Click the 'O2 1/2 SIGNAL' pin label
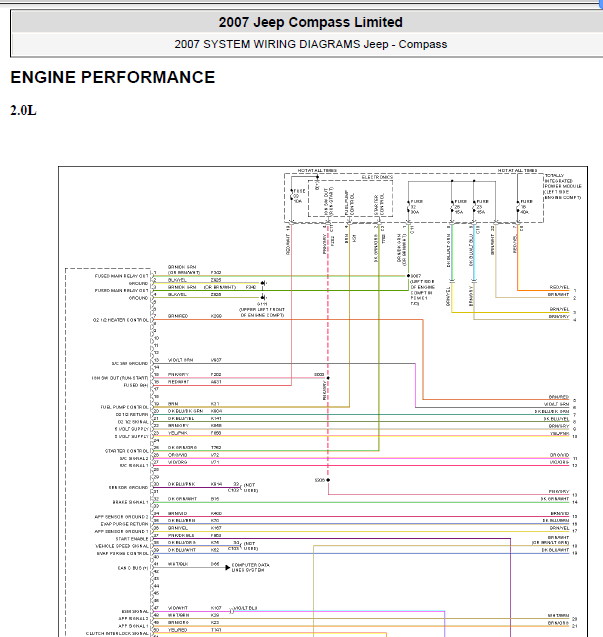Image resolution: width=603 pixels, height=637 pixels. click(133, 422)
